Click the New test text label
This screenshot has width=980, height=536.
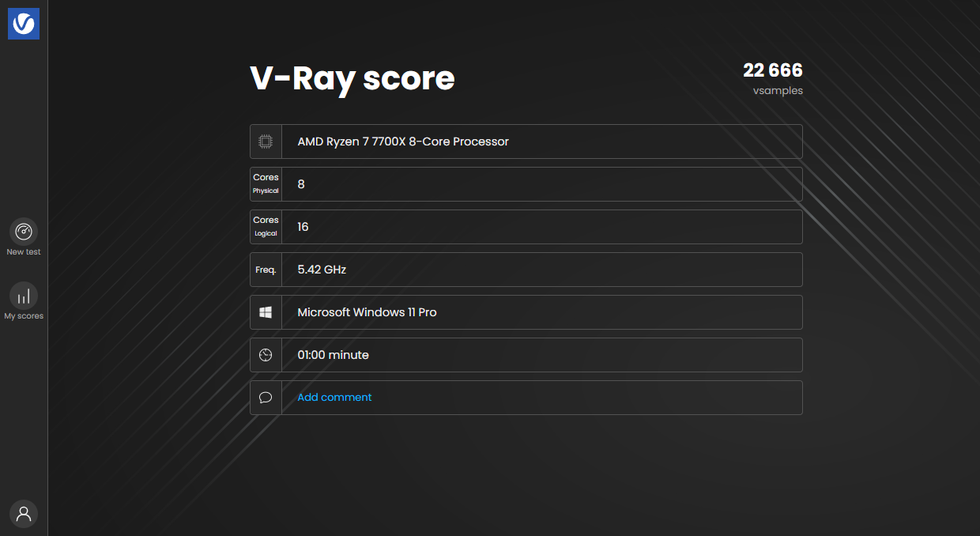(x=24, y=252)
